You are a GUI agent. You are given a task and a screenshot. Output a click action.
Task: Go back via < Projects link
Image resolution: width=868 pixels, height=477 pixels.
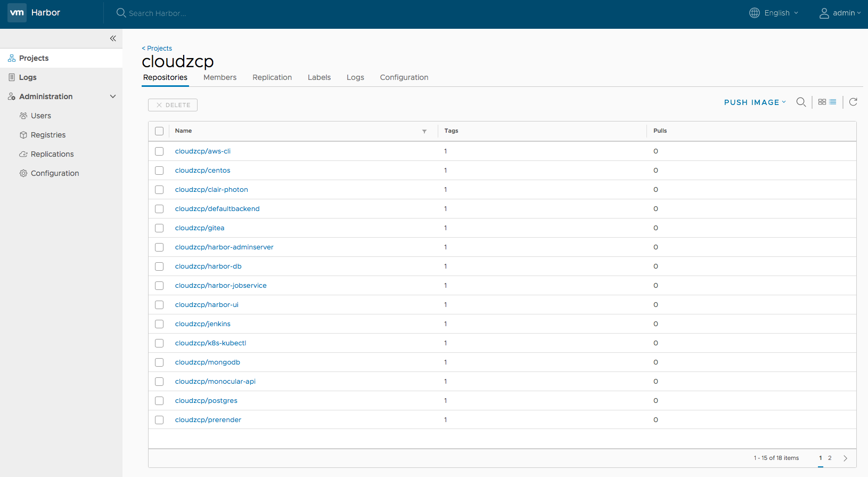coord(157,48)
